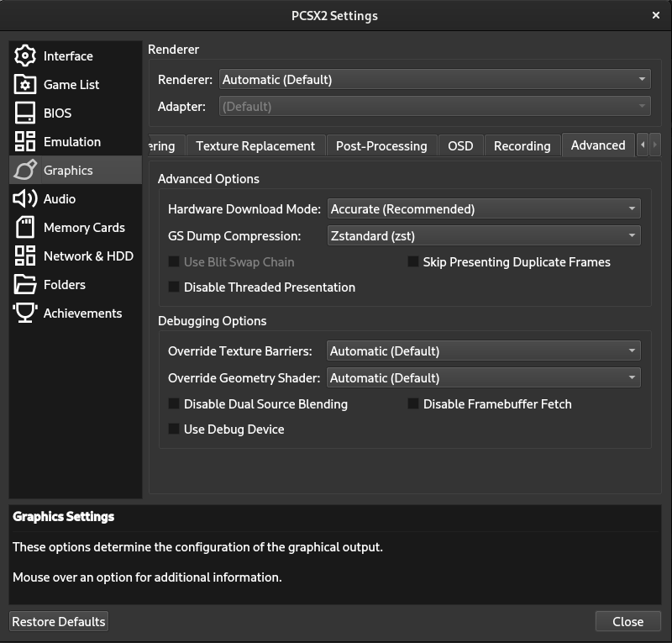The width and height of the screenshot is (672, 643).
Task: Open the GS Dump Compression dropdown
Action: click(x=484, y=235)
